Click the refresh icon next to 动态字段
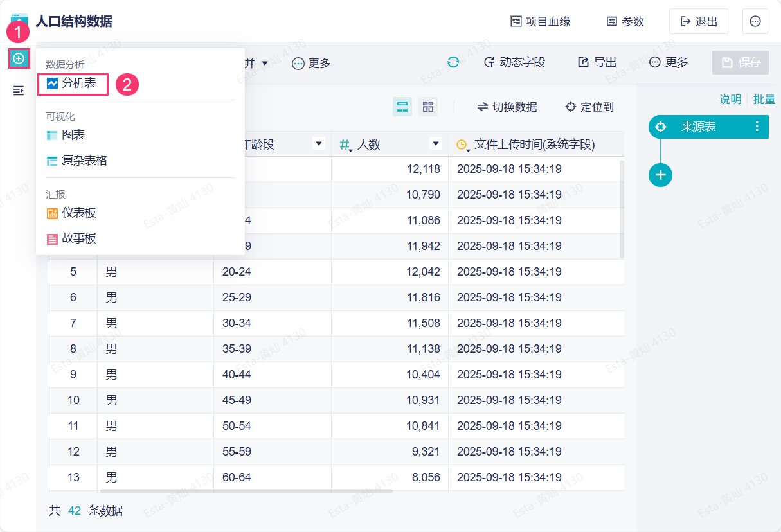This screenshot has height=532, width=781. coord(453,62)
